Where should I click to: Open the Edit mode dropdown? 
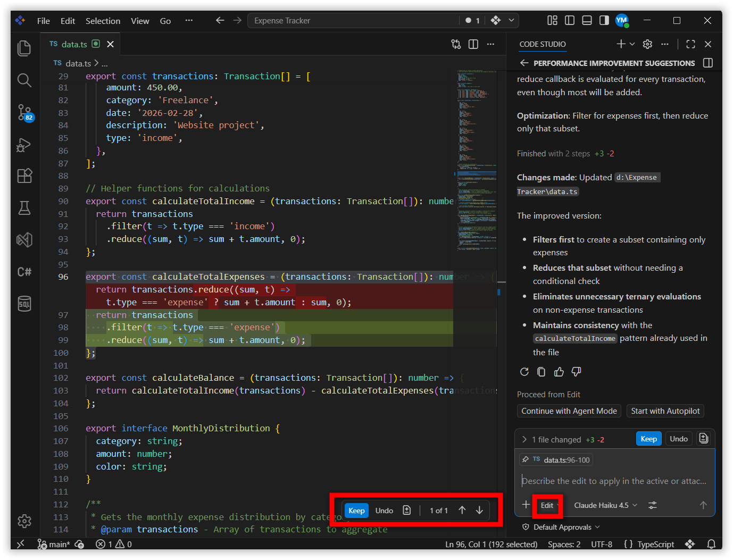click(547, 505)
